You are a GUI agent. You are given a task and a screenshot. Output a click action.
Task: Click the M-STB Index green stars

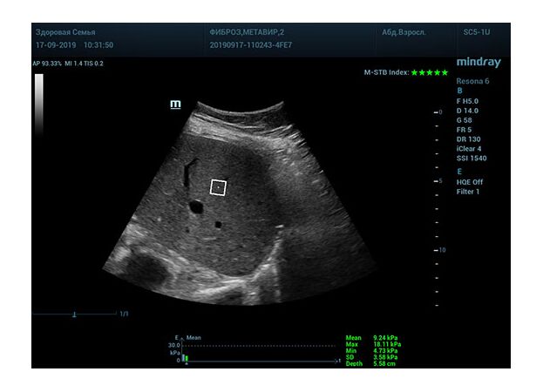coord(430,72)
